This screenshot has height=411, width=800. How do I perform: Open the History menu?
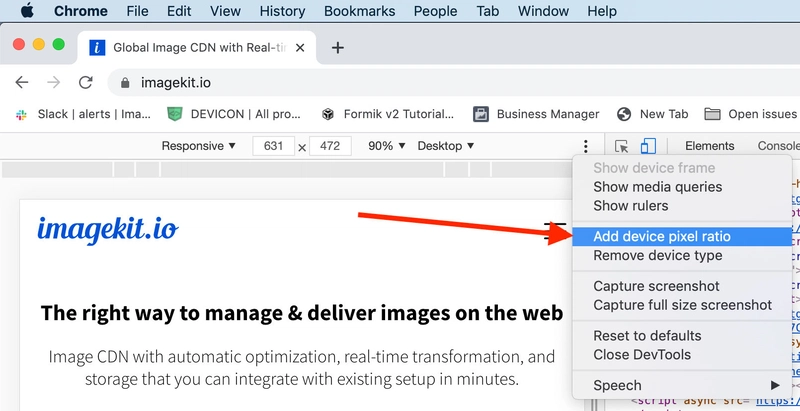[282, 11]
